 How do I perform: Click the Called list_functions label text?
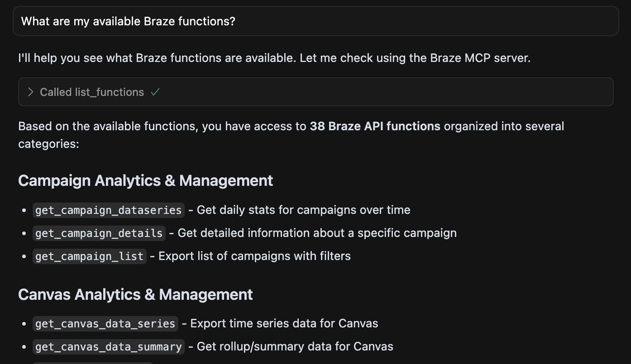point(91,92)
